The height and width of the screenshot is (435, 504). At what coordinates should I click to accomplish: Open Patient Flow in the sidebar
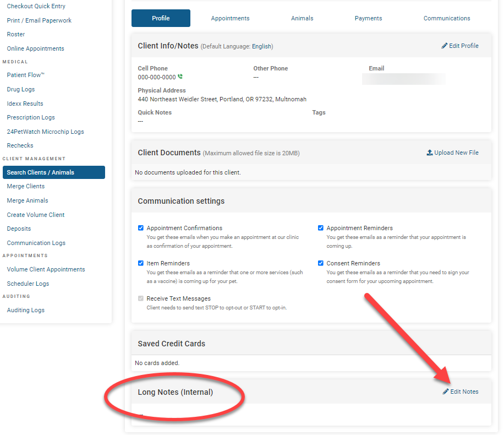(x=25, y=75)
